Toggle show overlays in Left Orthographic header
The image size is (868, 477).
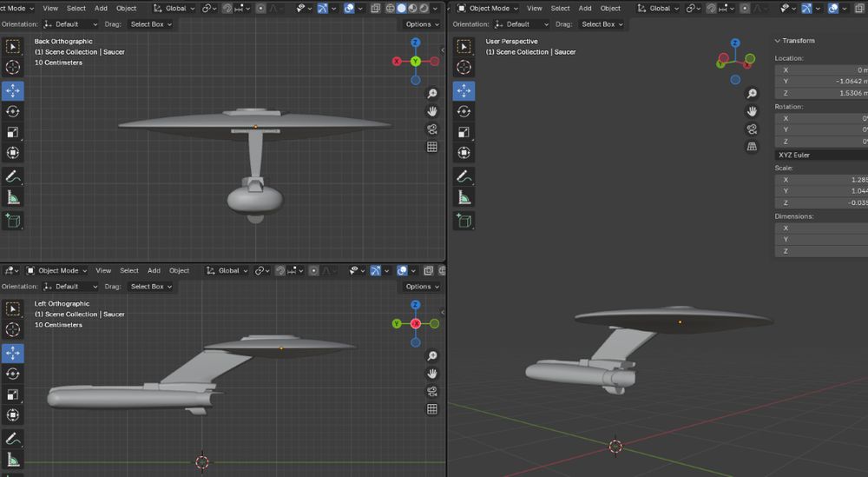pyautogui.click(x=403, y=270)
